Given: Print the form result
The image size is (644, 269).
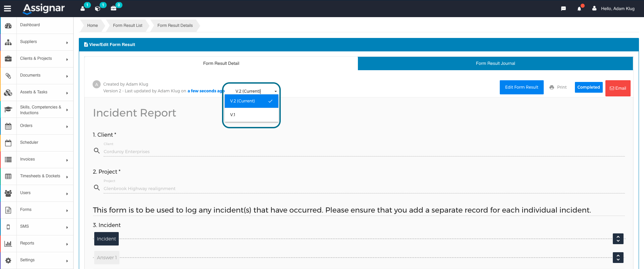Looking at the screenshot, I should coord(558,87).
